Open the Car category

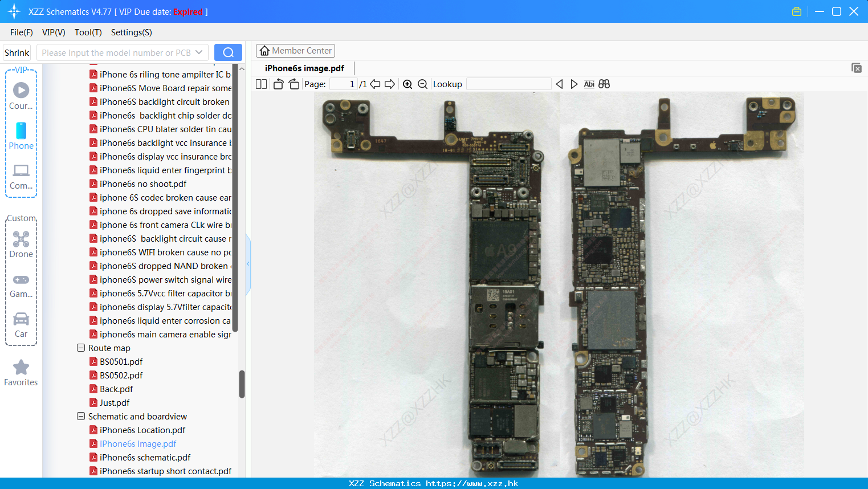tap(21, 319)
